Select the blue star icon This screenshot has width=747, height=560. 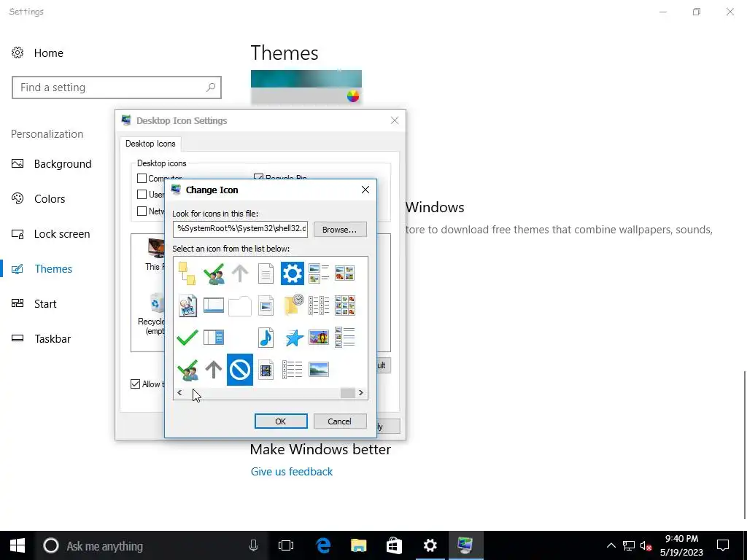tap(294, 338)
